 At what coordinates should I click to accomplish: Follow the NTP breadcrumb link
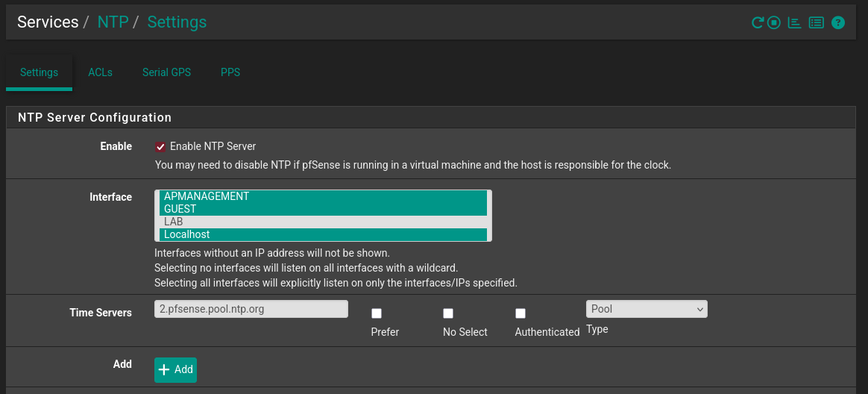[113, 22]
